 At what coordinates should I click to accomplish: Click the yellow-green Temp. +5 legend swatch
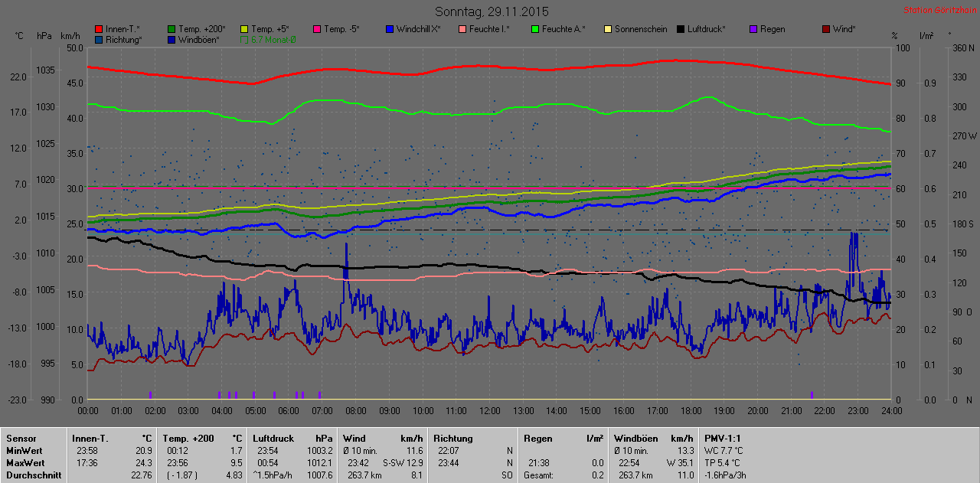coord(245,29)
